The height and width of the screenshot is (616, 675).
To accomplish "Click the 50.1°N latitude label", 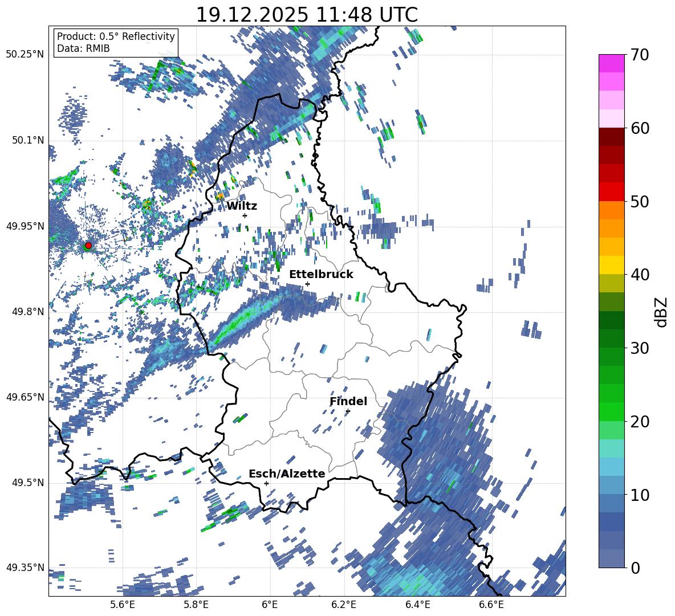I will tap(29, 141).
